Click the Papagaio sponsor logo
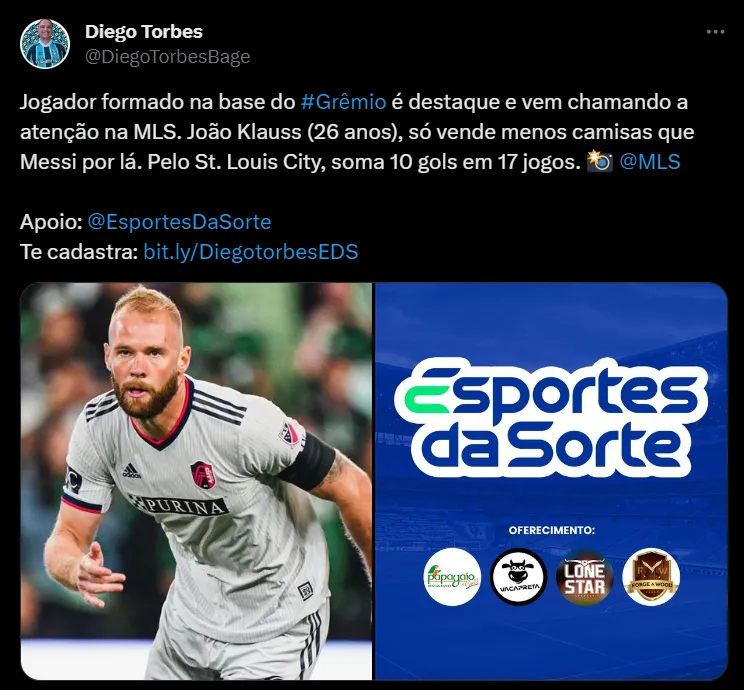This screenshot has width=744, height=690. coord(452,577)
